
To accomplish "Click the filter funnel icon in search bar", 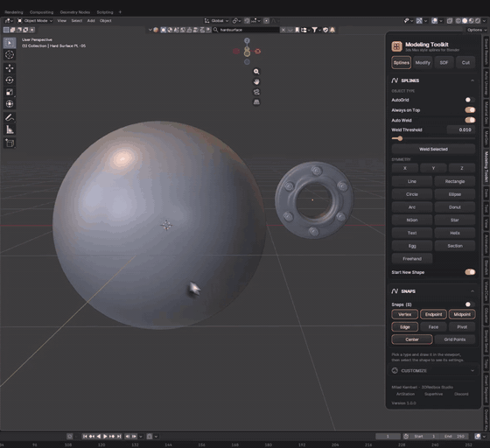I will click(x=315, y=30).
